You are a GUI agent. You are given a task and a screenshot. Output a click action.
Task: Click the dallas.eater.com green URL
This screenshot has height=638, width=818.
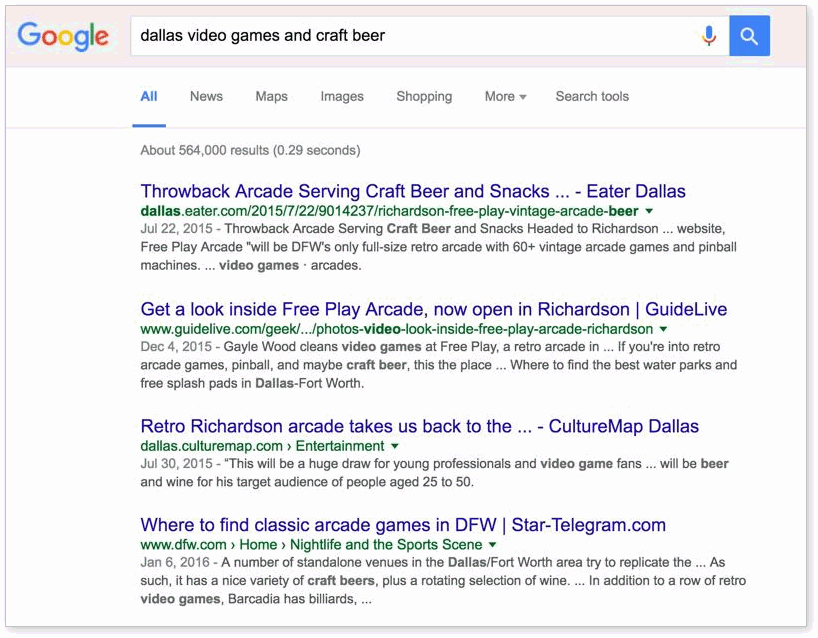click(389, 211)
